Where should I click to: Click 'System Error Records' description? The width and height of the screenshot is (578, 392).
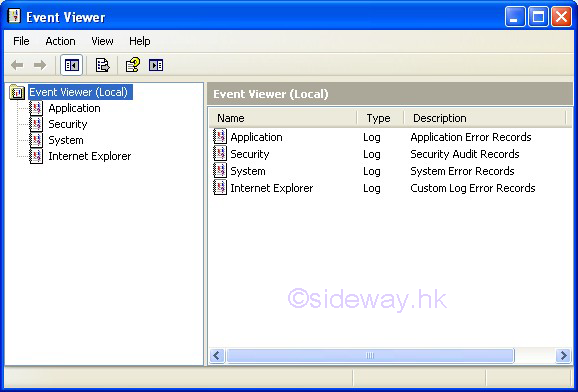[x=462, y=171]
